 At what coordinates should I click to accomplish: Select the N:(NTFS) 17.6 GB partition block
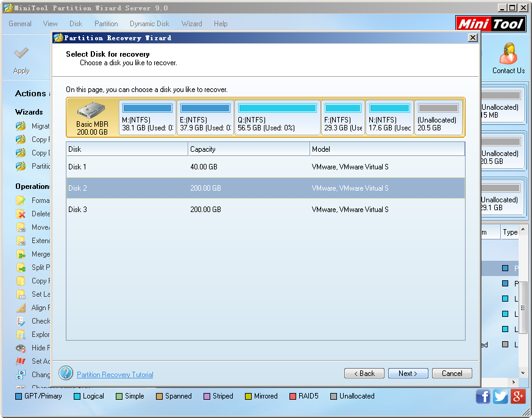point(389,118)
